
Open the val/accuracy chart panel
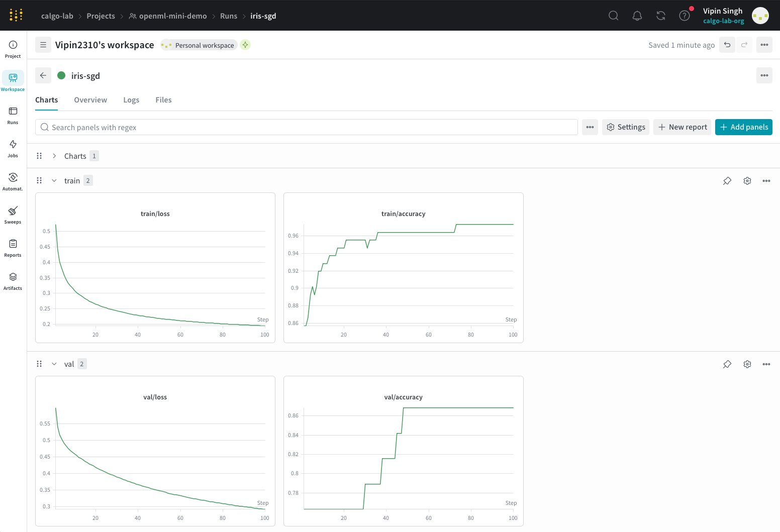pyautogui.click(x=404, y=451)
